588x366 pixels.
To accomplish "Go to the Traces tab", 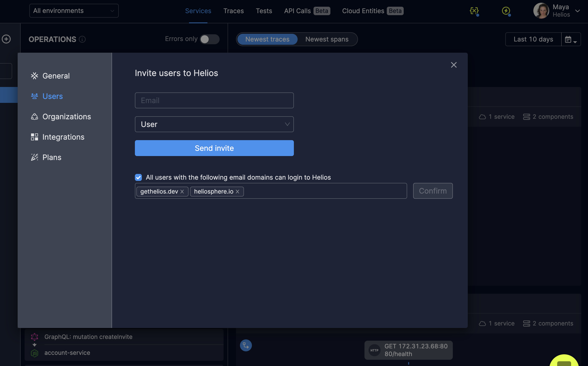I will 234,11.
